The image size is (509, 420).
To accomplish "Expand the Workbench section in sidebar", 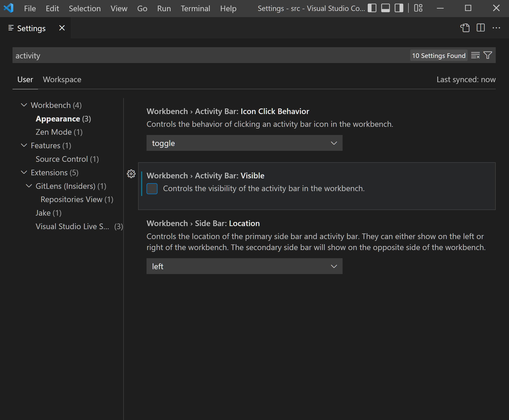I will pyautogui.click(x=24, y=105).
